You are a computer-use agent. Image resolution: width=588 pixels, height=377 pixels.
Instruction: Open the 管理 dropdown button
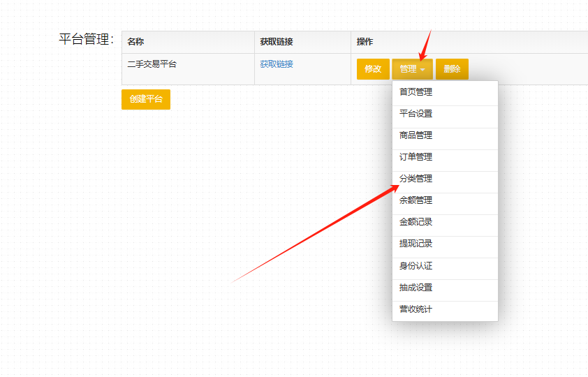(412, 69)
